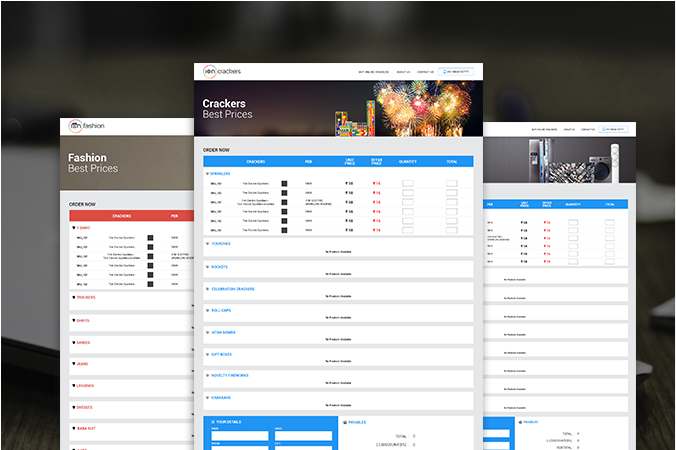The height and width of the screenshot is (450, 676).
Task: Click the Payables icon on appliances page
Action: pos(520,422)
